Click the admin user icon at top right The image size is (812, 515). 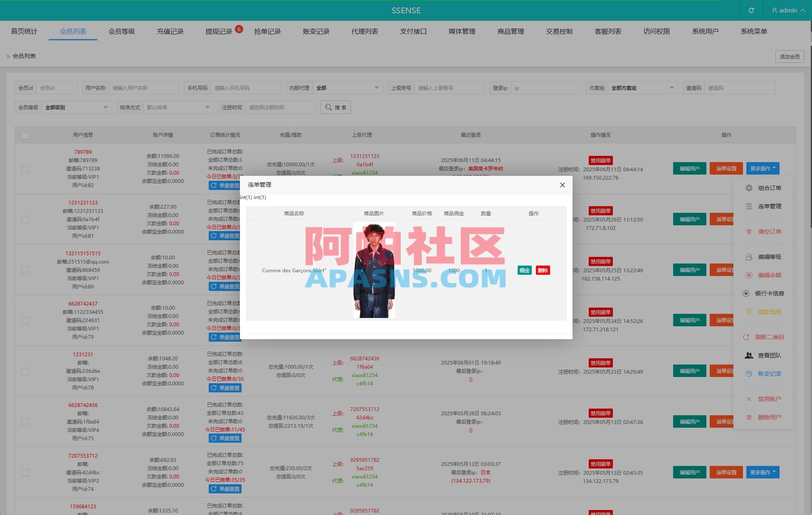coord(774,10)
